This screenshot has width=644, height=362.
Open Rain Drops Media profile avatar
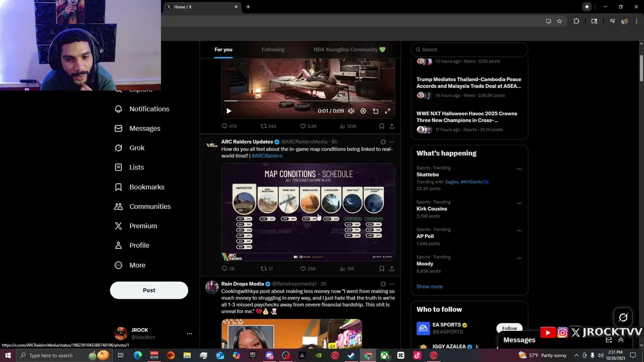212,287
